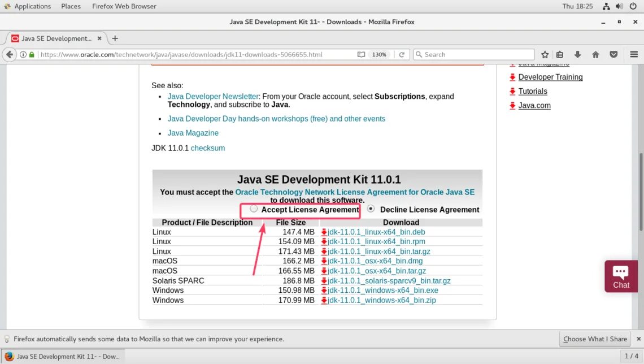Viewport: 644px width, 364px height.
Task: Open Java Developer Newsletter link
Action: click(x=213, y=97)
